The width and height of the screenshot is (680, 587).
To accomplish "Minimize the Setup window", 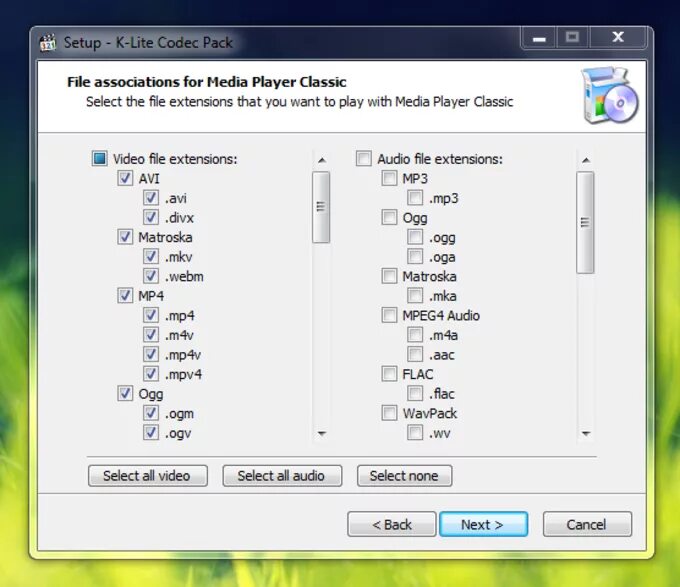I will point(539,38).
